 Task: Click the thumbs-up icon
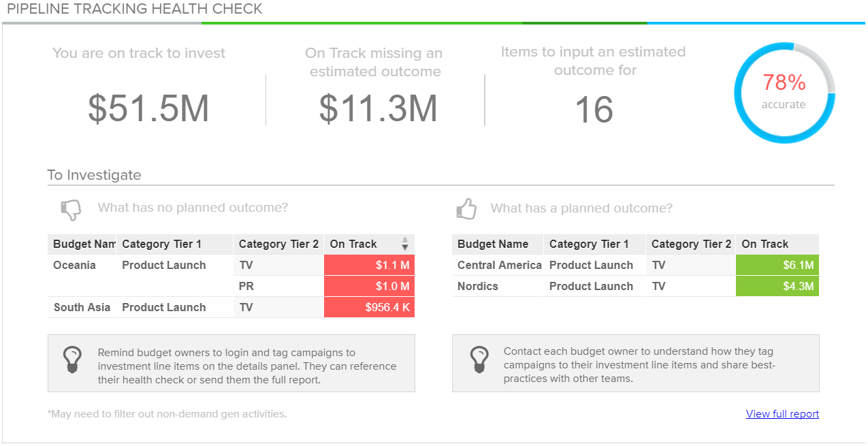(x=466, y=208)
